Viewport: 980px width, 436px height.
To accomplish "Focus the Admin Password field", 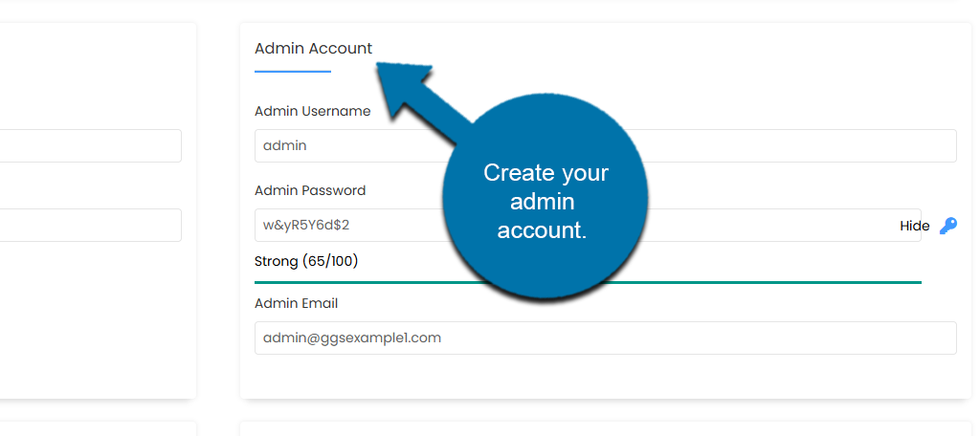I will click(766, 226).
